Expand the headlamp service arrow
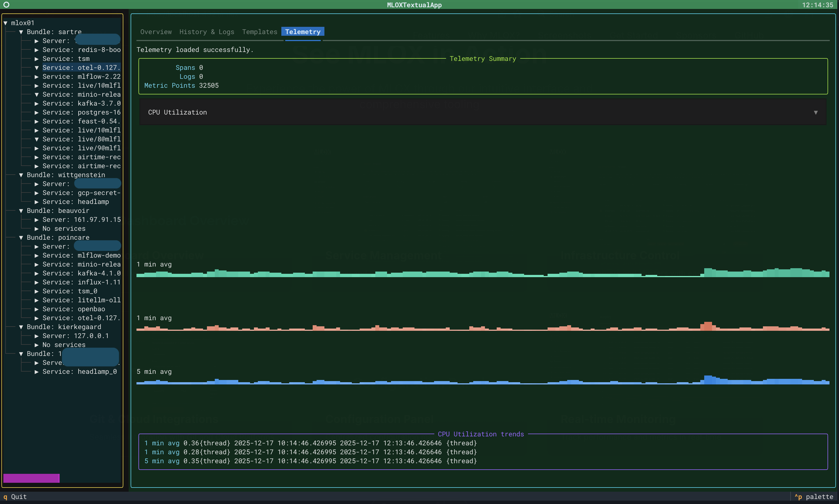The image size is (839, 504). [x=36, y=202]
